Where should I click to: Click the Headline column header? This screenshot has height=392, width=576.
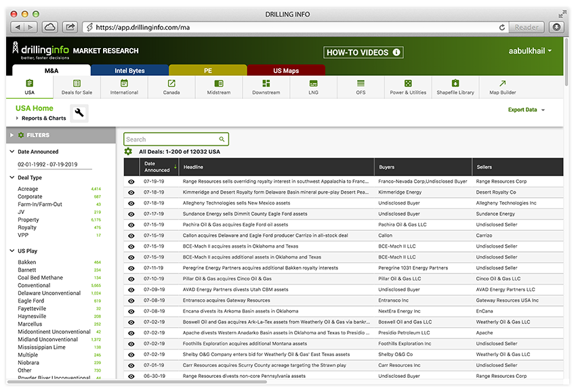pyautogui.click(x=276, y=167)
